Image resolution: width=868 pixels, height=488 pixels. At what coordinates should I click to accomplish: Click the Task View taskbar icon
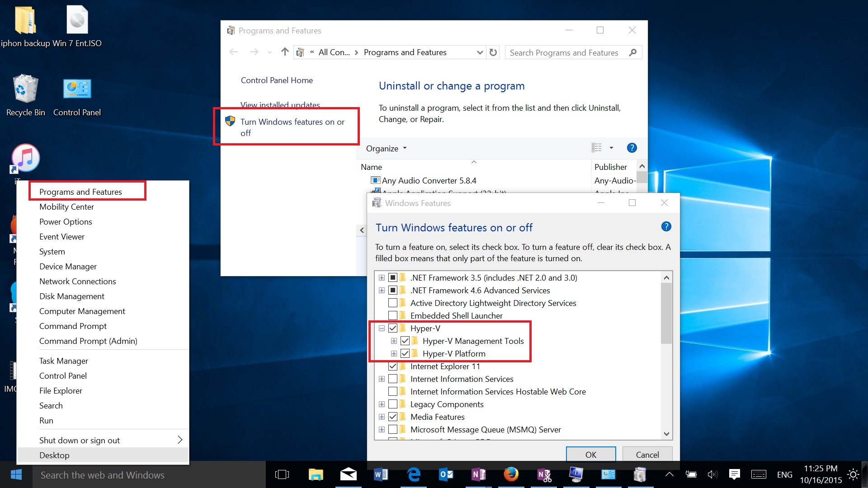[282, 474]
